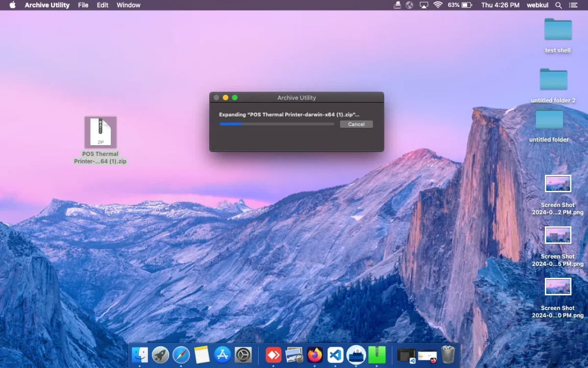Click Cancel to stop the zip expansion
The width and height of the screenshot is (588, 368).
pos(356,125)
